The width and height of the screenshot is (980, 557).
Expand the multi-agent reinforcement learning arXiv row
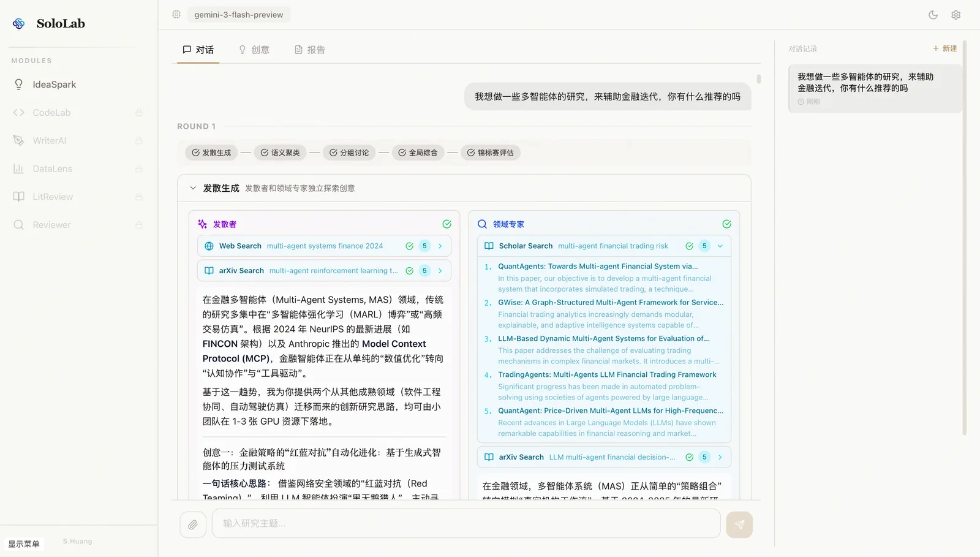pos(440,271)
